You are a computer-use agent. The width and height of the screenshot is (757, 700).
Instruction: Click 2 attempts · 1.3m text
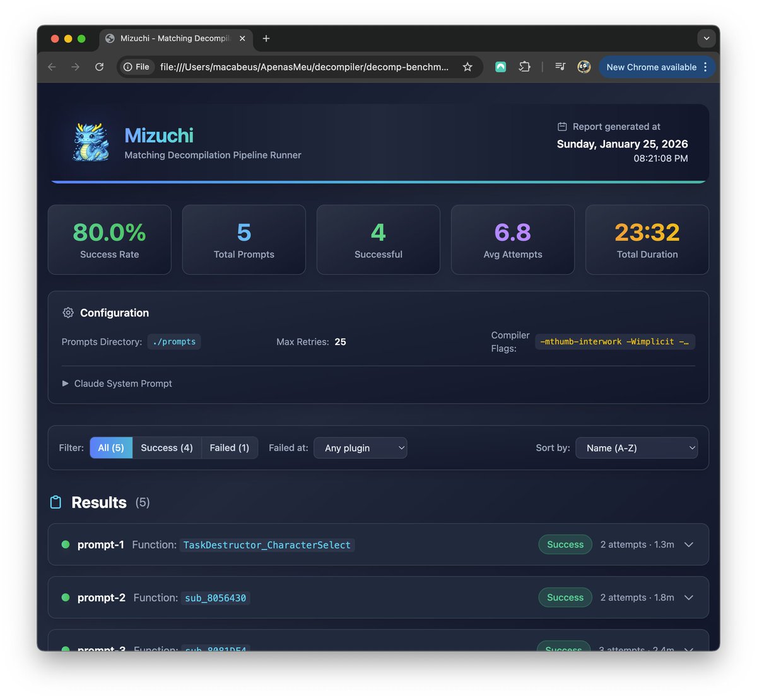637,544
